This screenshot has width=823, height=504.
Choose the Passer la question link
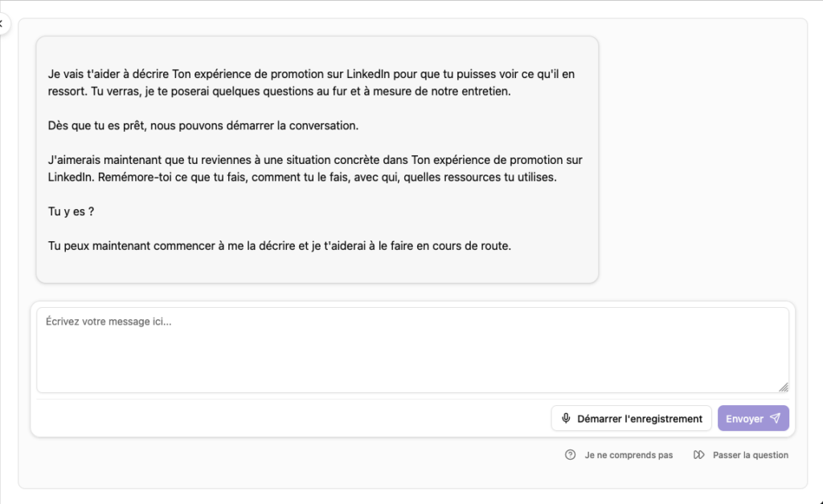click(751, 455)
